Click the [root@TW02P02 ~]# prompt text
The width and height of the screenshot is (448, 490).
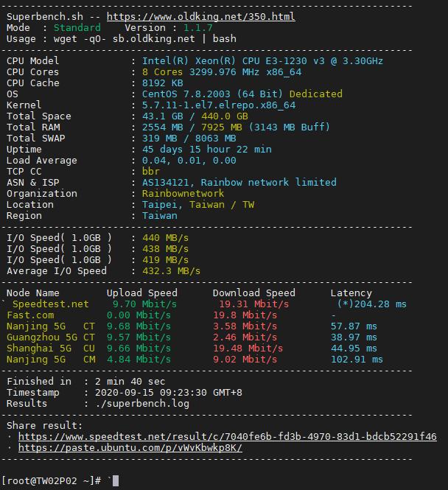click(51, 480)
